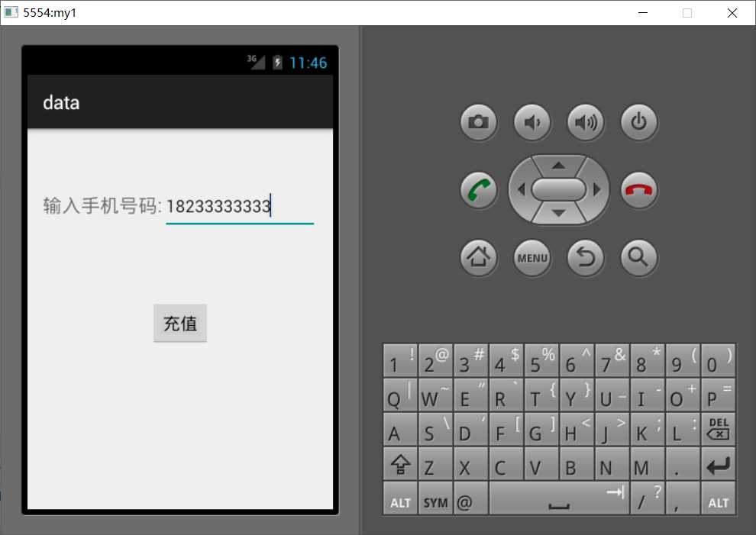Screen dimensions: 756x535
Task: Click the number 5 key
Action: (541, 360)
